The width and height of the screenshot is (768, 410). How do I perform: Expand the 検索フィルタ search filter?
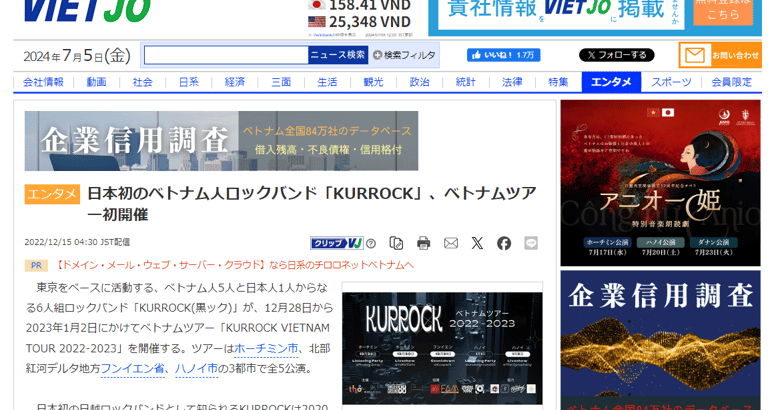tap(404, 55)
